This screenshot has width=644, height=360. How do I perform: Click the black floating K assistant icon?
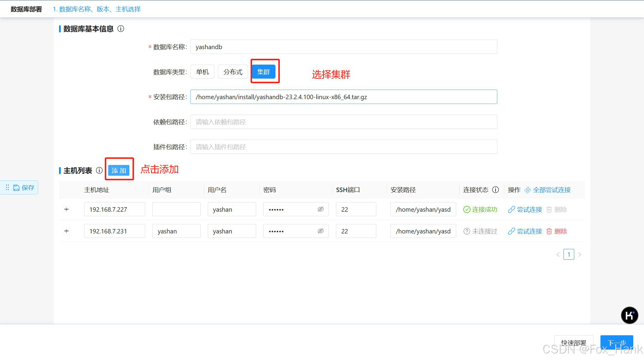(x=629, y=315)
